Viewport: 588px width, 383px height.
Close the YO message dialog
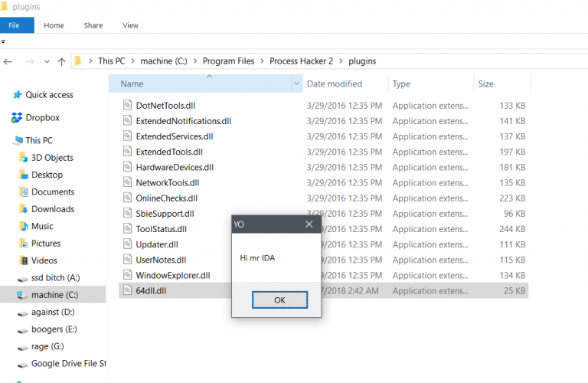pyautogui.click(x=309, y=224)
